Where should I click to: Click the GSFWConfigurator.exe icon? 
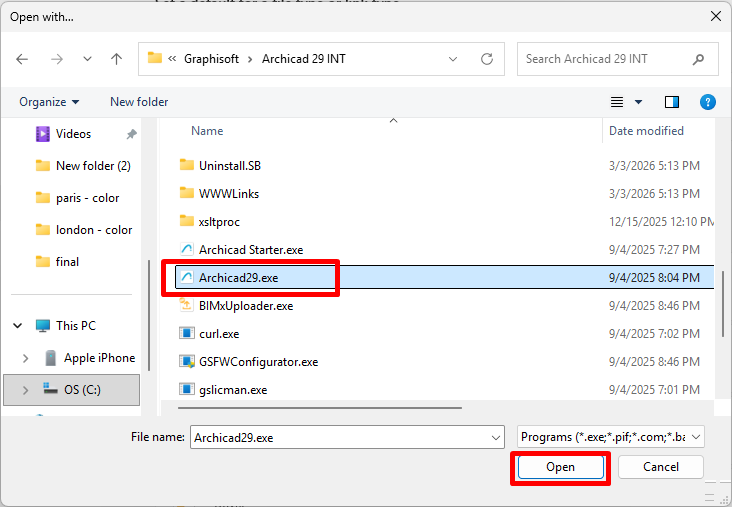pyautogui.click(x=187, y=361)
